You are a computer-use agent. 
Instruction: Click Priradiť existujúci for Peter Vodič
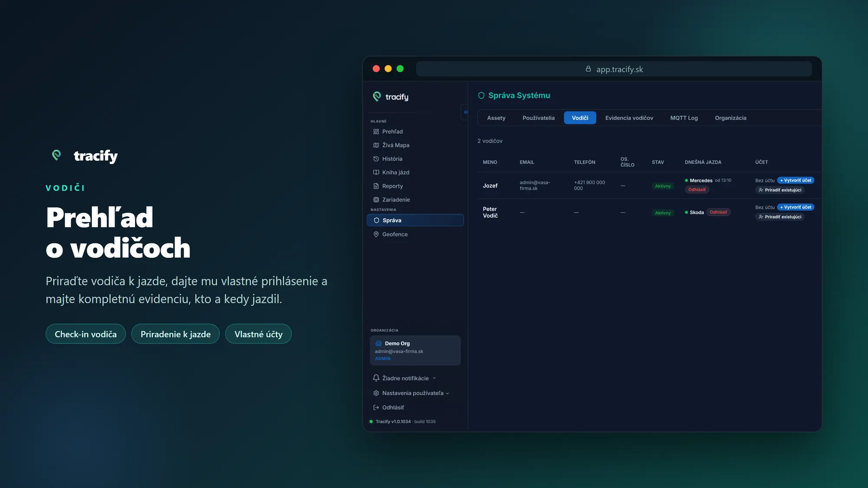click(780, 217)
